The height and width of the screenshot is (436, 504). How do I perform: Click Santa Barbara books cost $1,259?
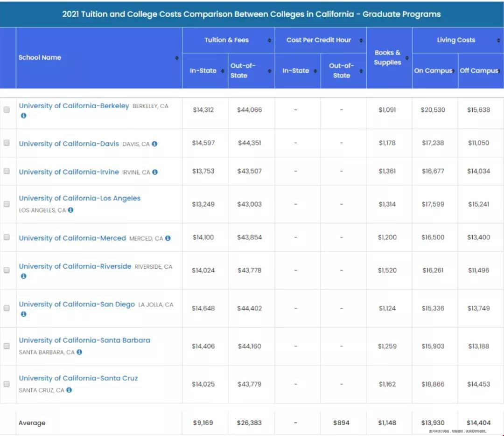point(387,346)
